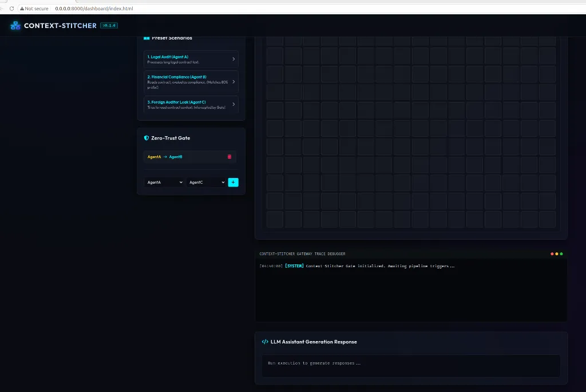
Task: Click the red dot in trace debugger
Action: pos(552,254)
